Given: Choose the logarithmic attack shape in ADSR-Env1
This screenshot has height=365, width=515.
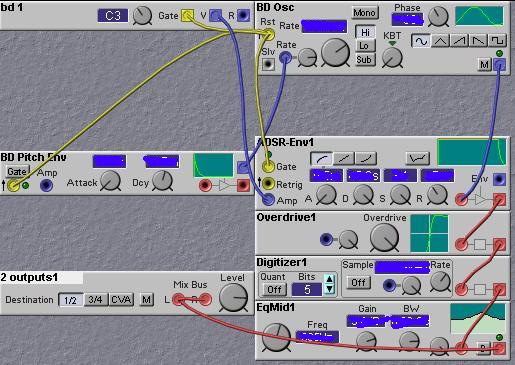Looking at the screenshot, I should click(x=321, y=159).
